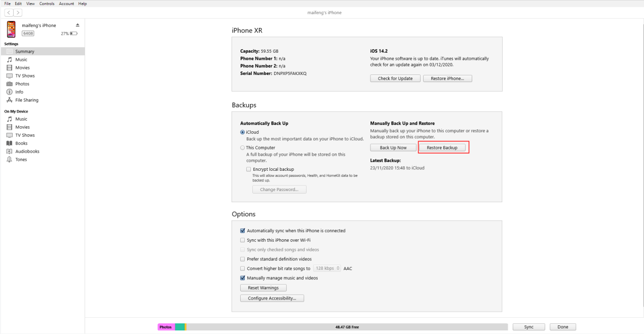The width and height of the screenshot is (644, 334).
Task: Uncheck Automatically sync when this iPhone is connected
Action: tap(243, 231)
